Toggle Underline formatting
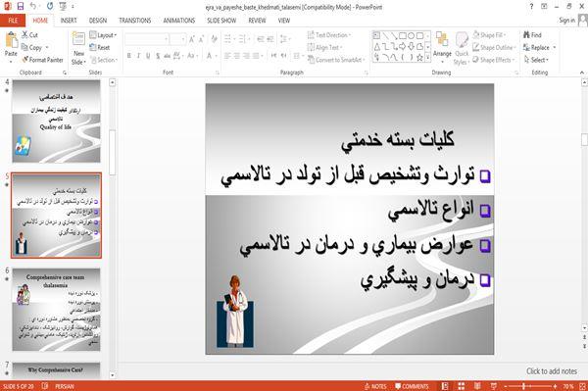This screenshot has width=588, height=391. (148, 56)
